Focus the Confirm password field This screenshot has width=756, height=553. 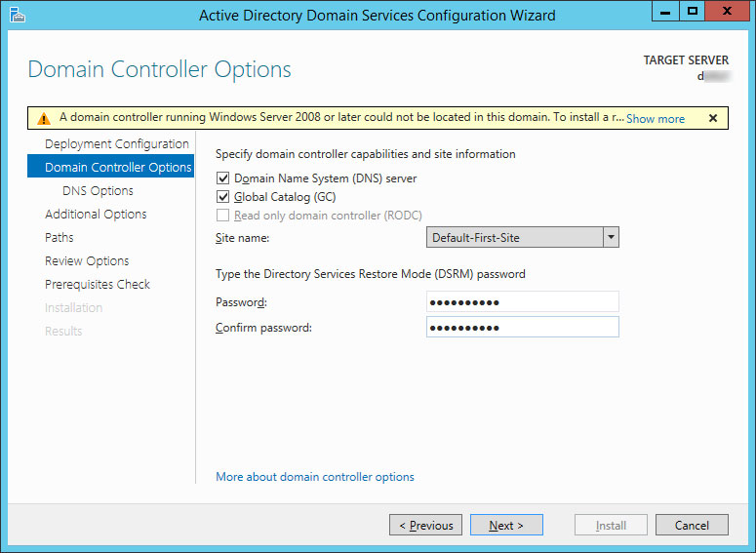tap(523, 327)
